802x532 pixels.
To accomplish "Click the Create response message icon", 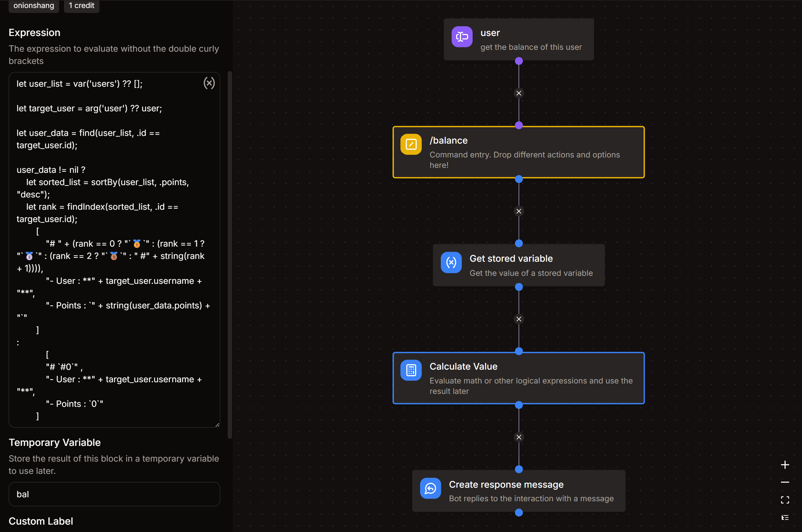I will [x=430, y=488].
